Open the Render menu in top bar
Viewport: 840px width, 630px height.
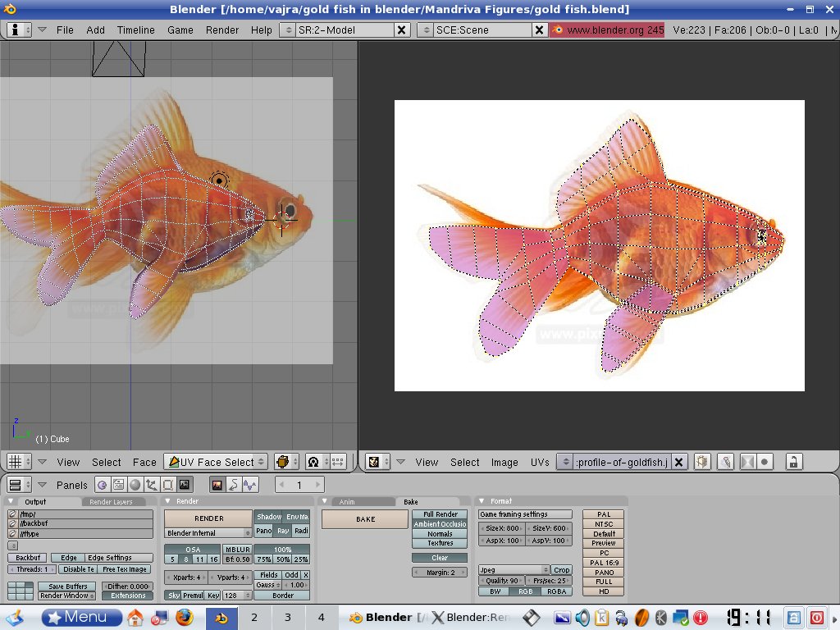point(222,30)
